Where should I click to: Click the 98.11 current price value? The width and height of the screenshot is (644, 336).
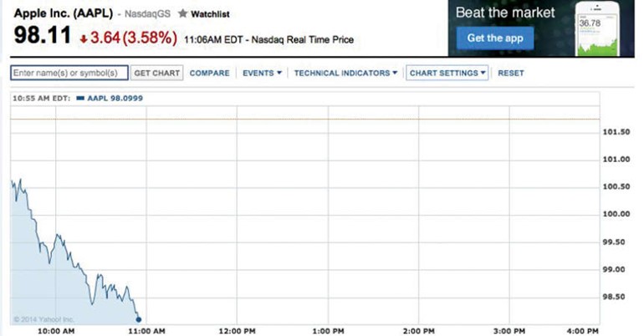click(x=43, y=35)
